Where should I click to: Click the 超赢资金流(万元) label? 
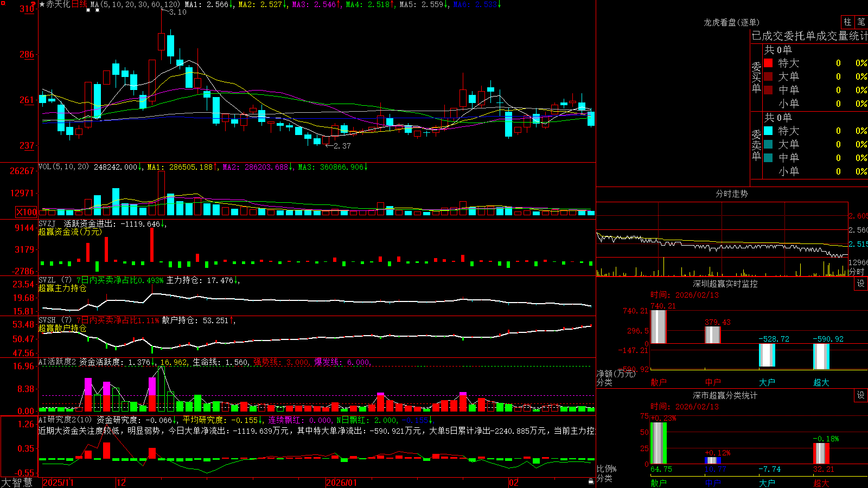(x=70, y=232)
